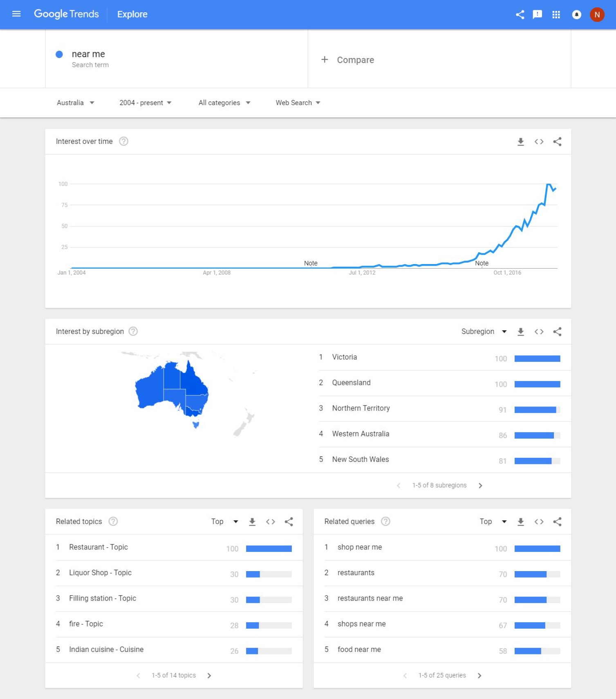Share the Interest by subregion widget
This screenshot has width=616, height=699.
click(x=557, y=332)
